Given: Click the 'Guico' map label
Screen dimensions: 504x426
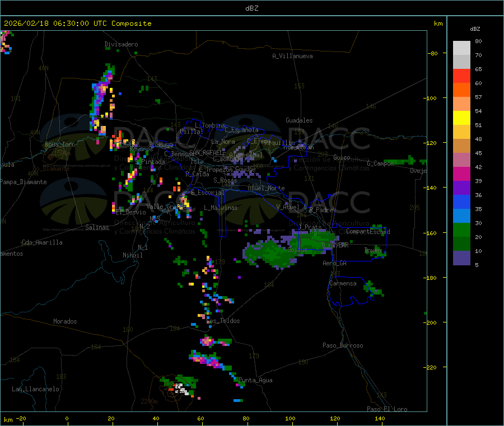Looking at the screenshot, I should [342, 157].
